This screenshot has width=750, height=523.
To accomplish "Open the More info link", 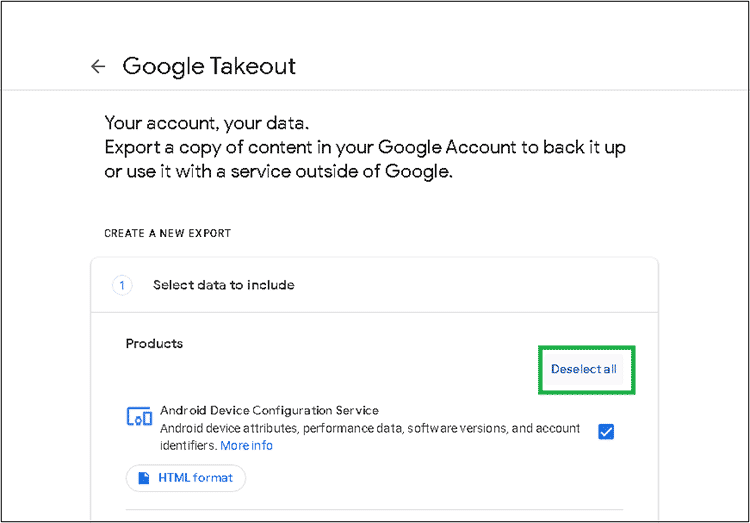I will tap(246, 445).
